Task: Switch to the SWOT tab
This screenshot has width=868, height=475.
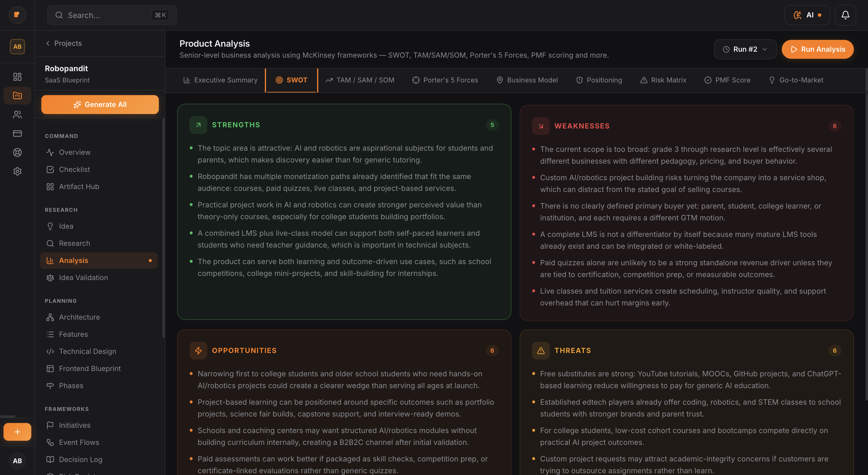Action: [292, 80]
